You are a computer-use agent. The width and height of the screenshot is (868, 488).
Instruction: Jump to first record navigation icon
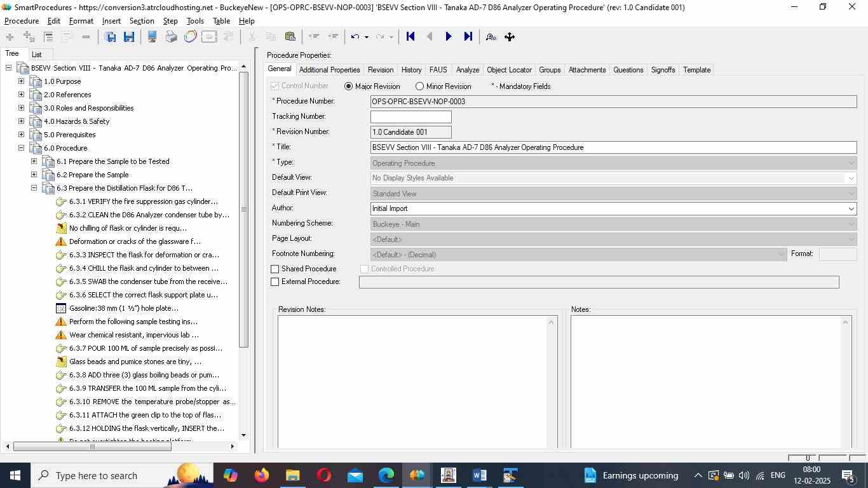point(410,37)
